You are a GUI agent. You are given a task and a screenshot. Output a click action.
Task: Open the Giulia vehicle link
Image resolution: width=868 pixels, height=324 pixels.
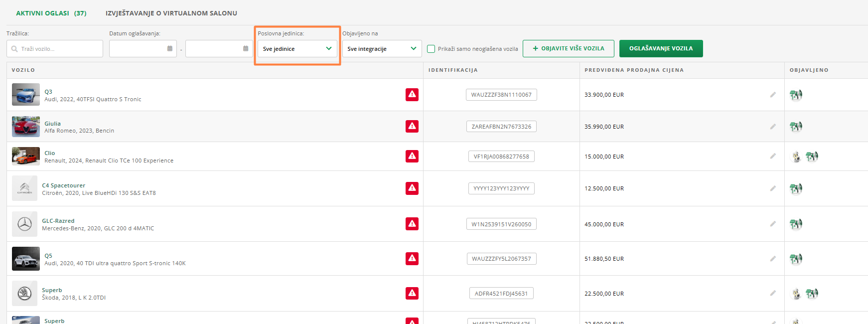[x=52, y=124]
